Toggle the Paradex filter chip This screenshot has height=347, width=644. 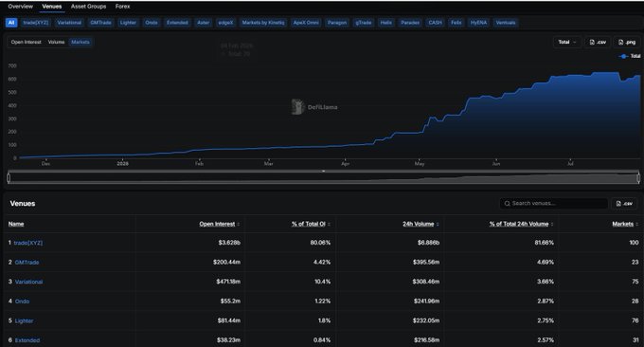click(x=410, y=23)
